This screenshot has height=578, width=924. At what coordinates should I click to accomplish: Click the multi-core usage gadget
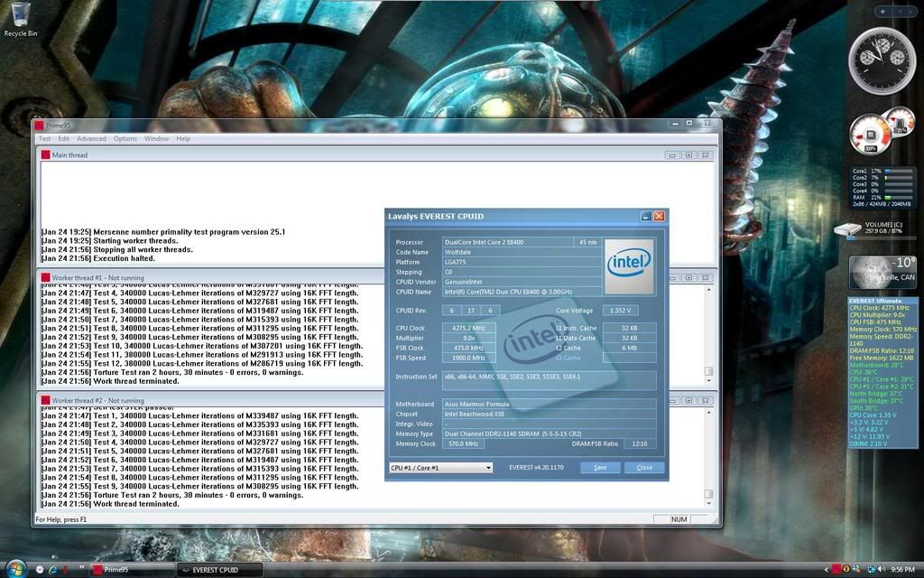pos(882,188)
